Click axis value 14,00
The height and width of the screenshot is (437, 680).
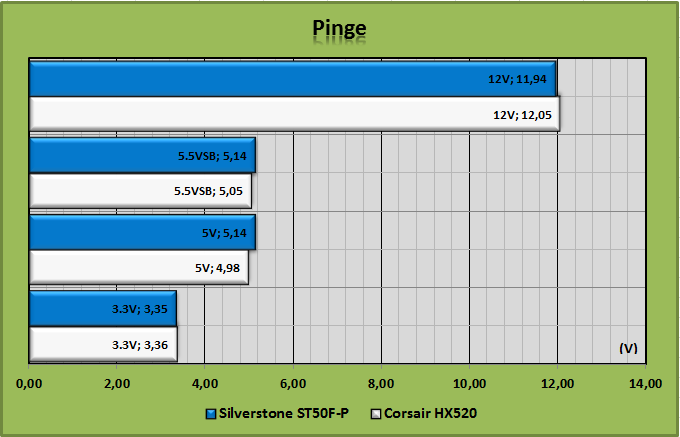point(646,384)
